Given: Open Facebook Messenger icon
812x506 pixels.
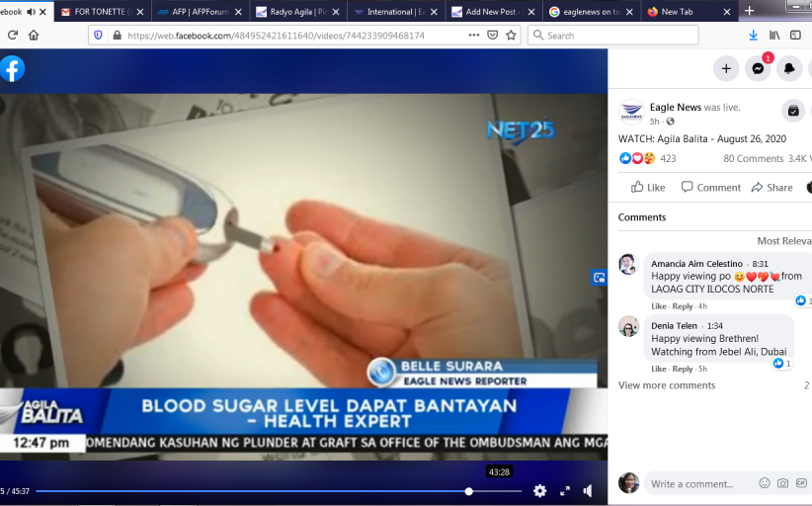Looking at the screenshot, I should [758, 68].
